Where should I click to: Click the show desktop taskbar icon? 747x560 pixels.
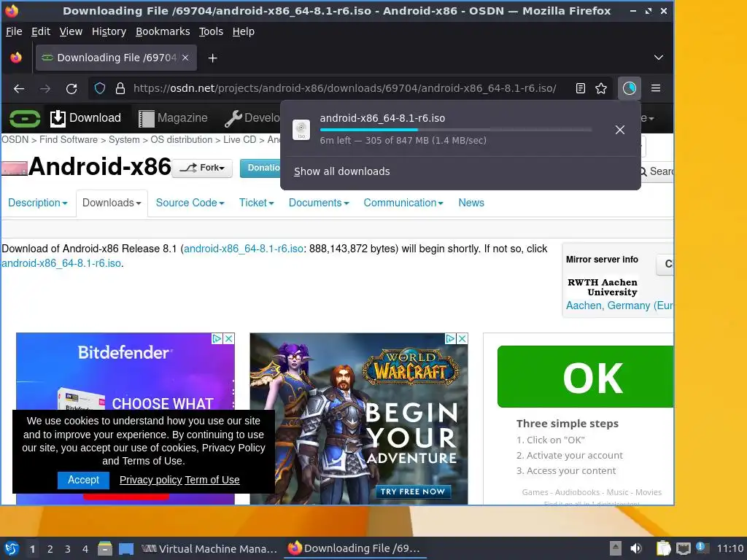[x=126, y=548]
